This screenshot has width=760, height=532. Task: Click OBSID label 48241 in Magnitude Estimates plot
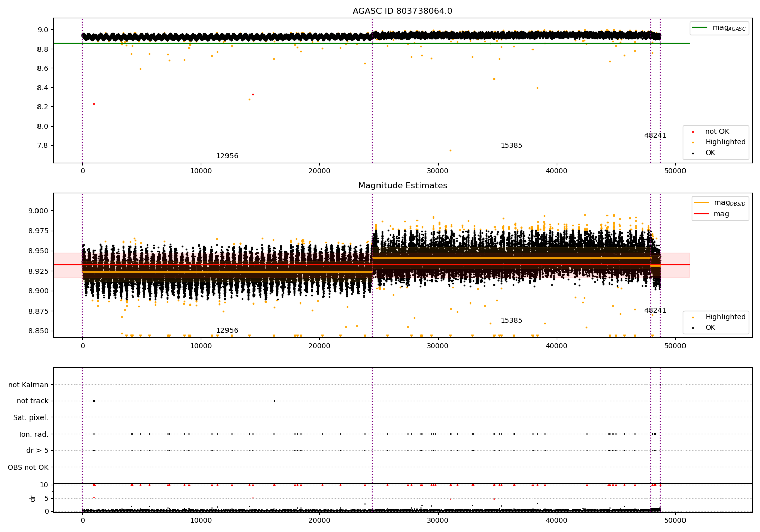[x=655, y=311]
